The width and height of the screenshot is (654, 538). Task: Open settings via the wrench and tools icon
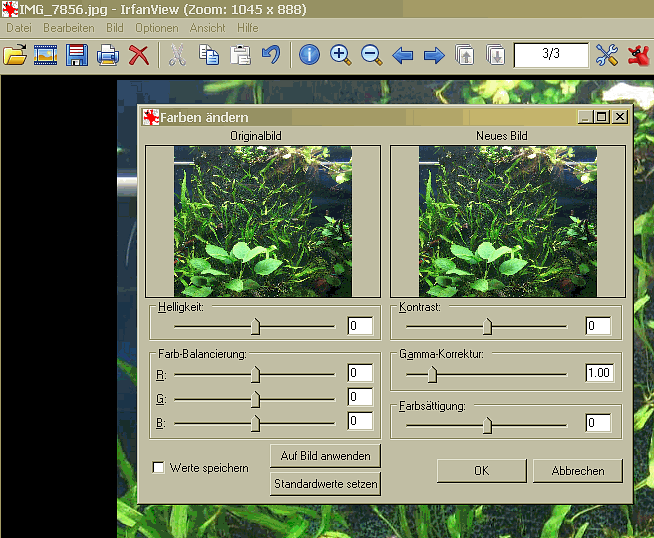(606, 55)
